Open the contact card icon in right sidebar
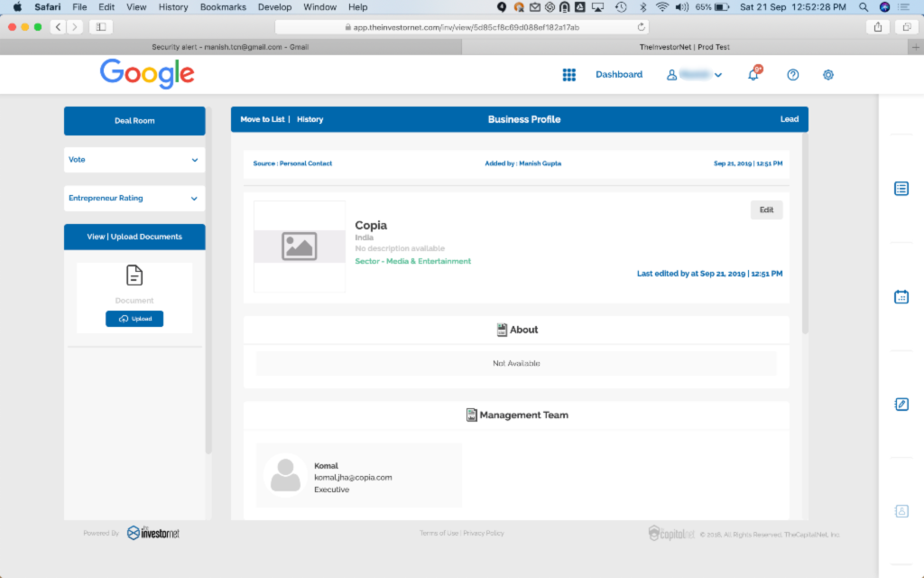The width and height of the screenshot is (924, 578). point(901,511)
